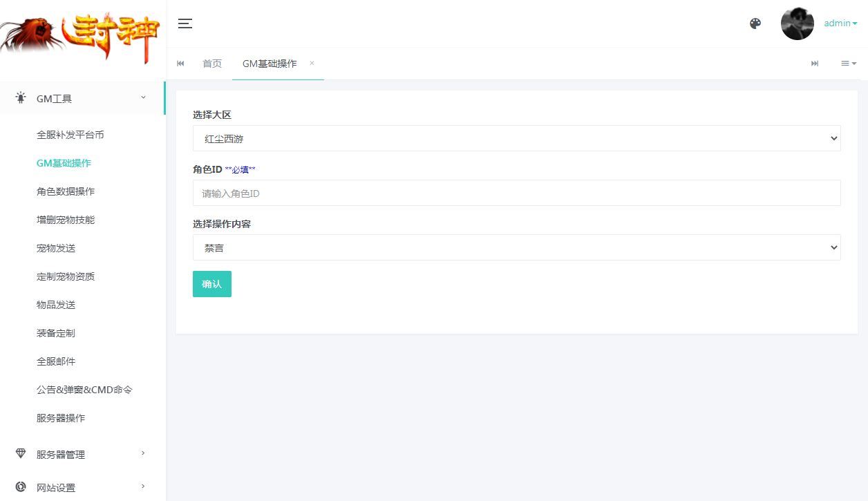Switch to the 首页 tab
This screenshot has width=868, height=501.
click(212, 63)
